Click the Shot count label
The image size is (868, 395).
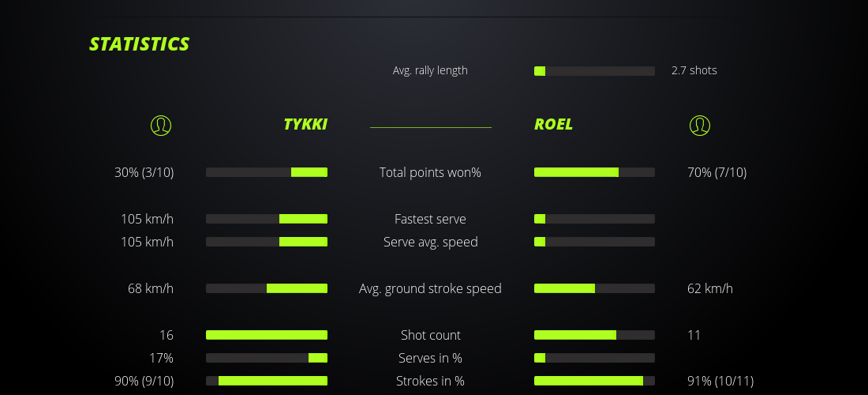(430, 335)
